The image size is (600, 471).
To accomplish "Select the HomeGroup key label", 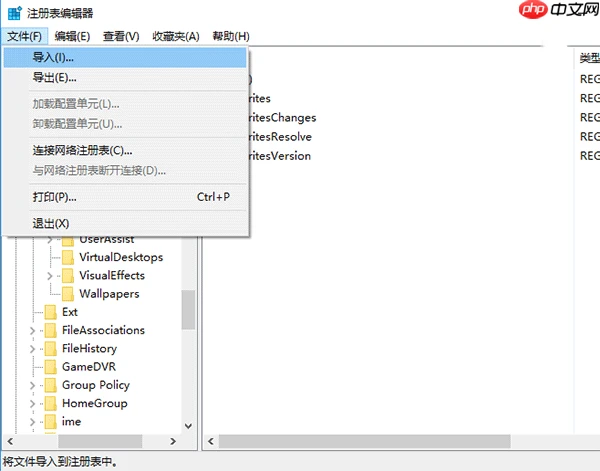I will click(95, 403).
